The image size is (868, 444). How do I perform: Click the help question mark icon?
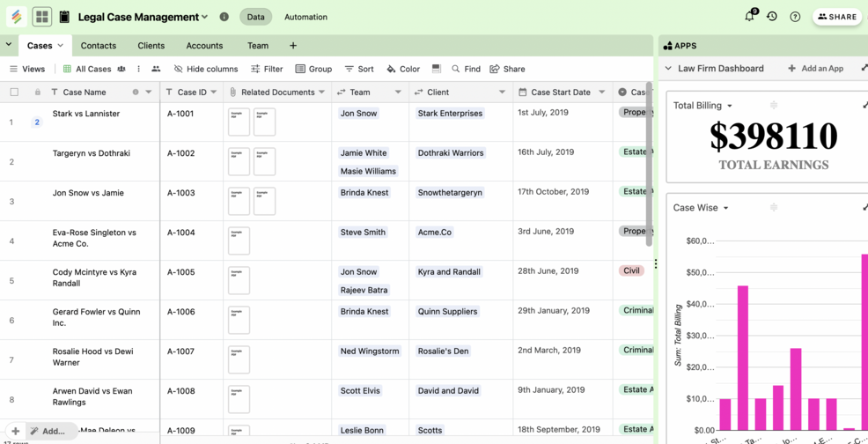tap(795, 17)
